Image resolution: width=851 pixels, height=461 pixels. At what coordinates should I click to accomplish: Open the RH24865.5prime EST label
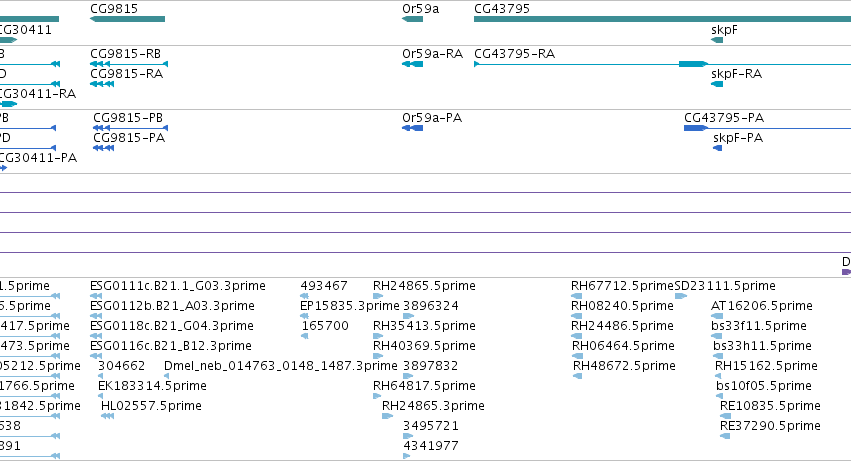point(424,286)
